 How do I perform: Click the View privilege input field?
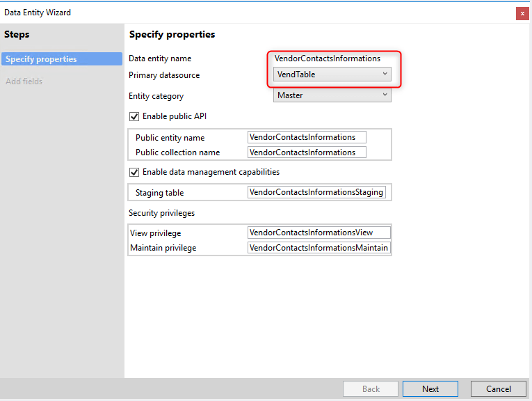pyautogui.click(x=319, y=233)
